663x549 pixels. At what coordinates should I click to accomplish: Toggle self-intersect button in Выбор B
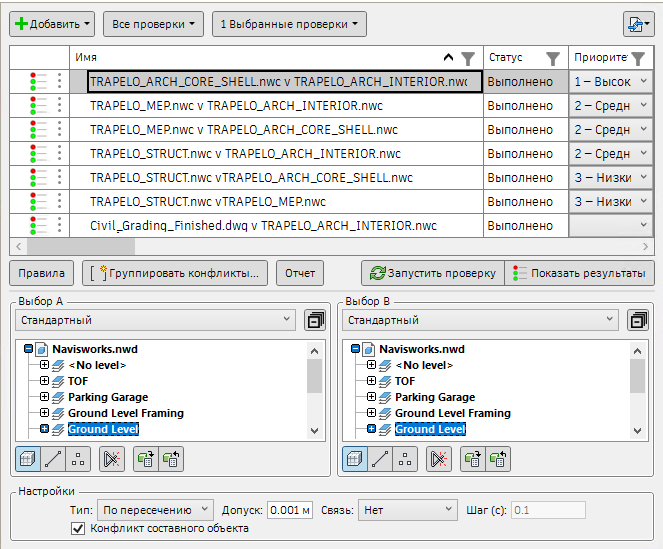point(439,459)
